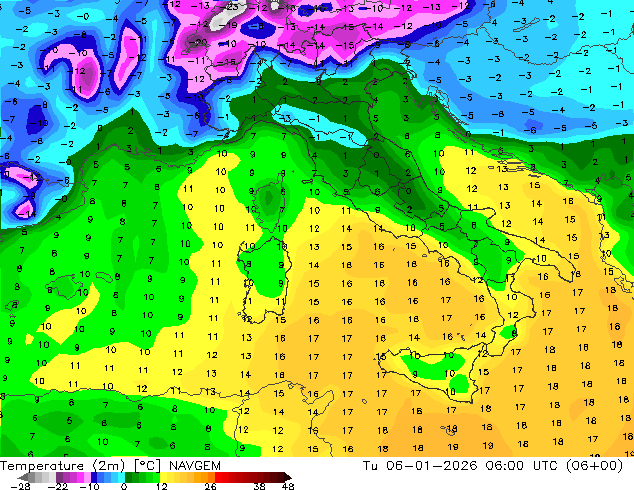
Task: Click the '0' legend scale label
Action: (x=124, y=486)
